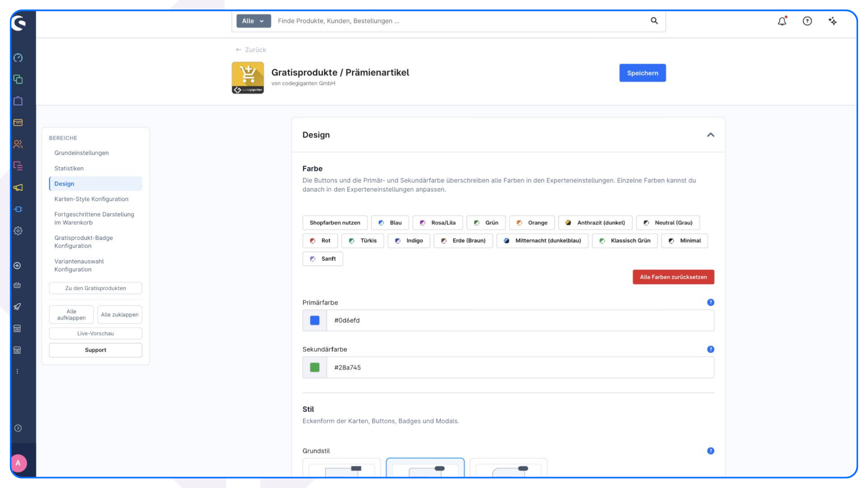
Task: Go to Grundeinstellungen section
Action: (x=82, y=153)
